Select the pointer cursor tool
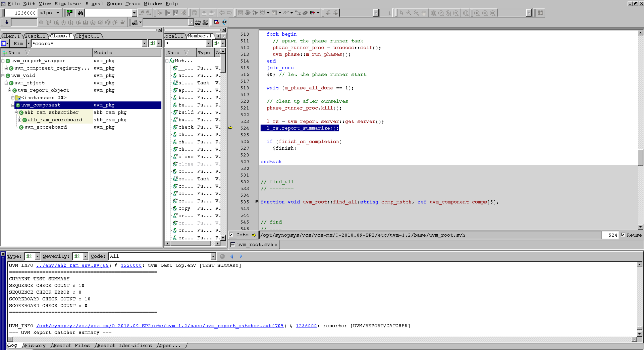644x350 pixels. [x=402, y=13]
